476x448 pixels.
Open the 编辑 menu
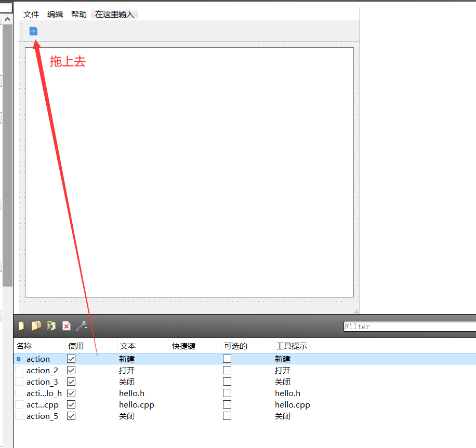[x=55, y=14]
